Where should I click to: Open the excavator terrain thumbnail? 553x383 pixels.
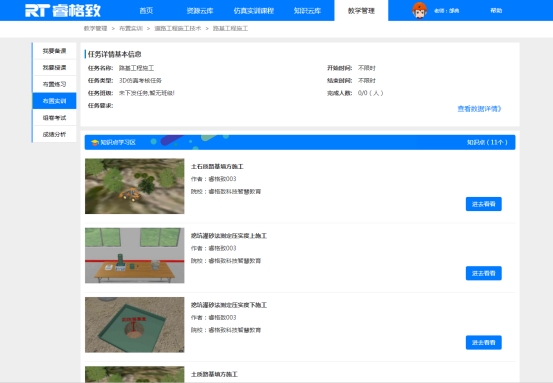[x=134, y=186]
